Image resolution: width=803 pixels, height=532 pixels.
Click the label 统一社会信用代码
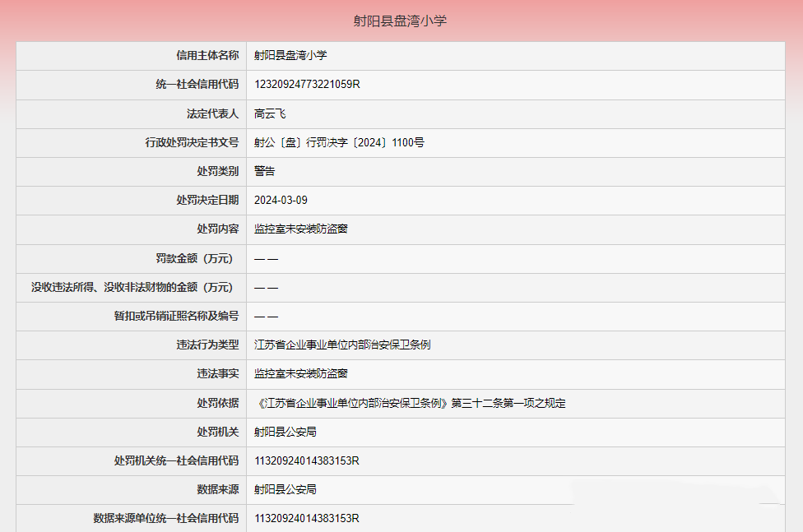[197, 85]
